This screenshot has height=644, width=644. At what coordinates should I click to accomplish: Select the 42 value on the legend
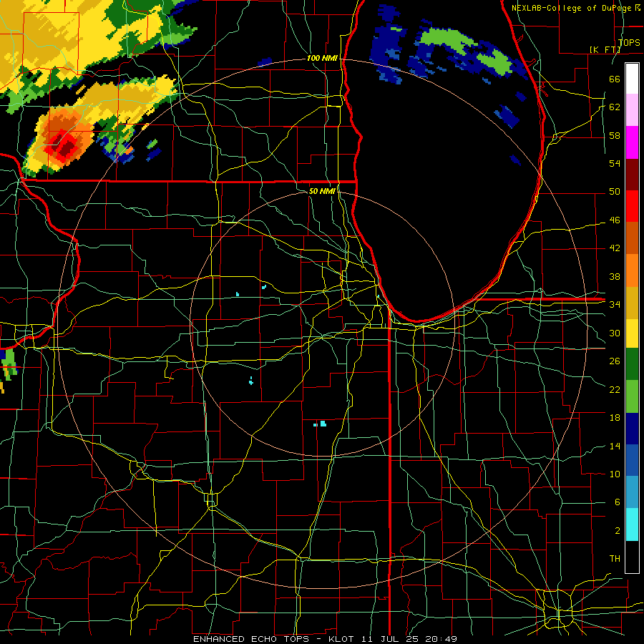point(615,248)
